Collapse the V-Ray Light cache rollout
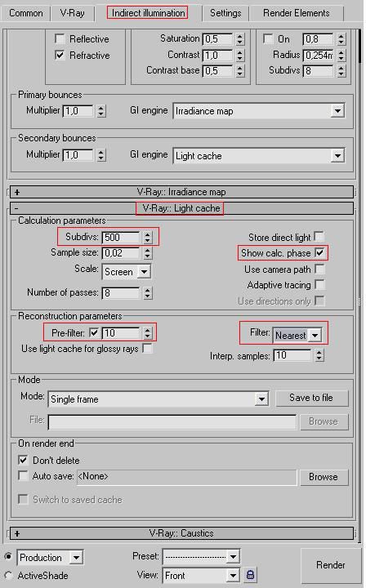This screenshot has height=588, width=366. [x=181, y=208]
